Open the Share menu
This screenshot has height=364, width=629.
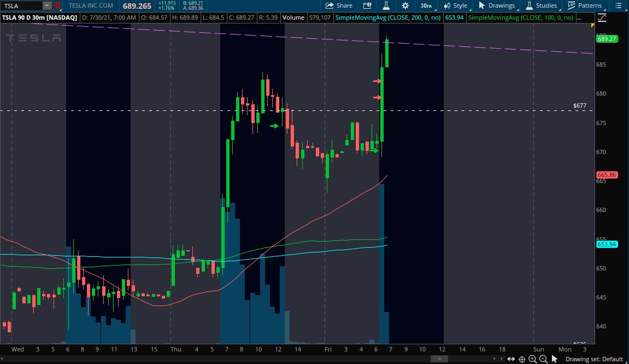tap(339, 5)
